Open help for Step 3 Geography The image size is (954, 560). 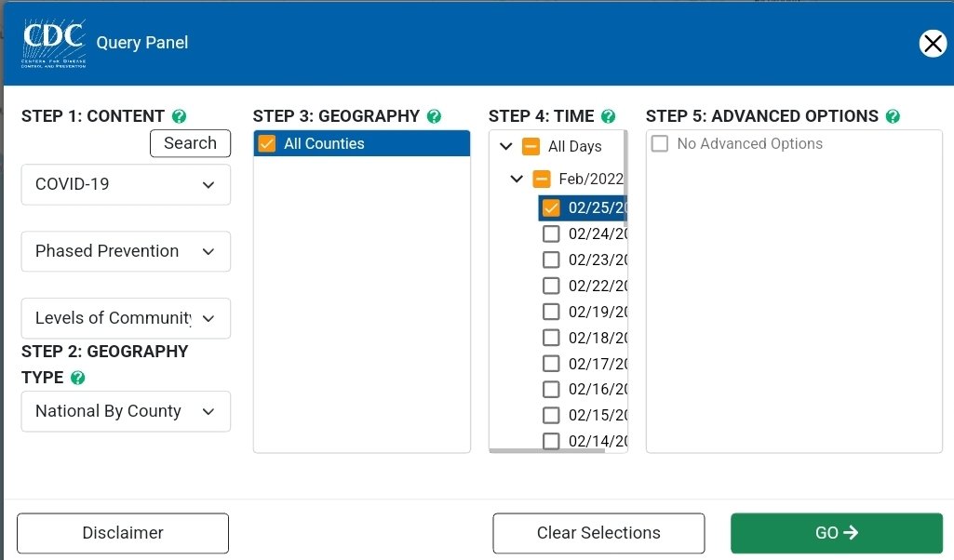[434, 116]
